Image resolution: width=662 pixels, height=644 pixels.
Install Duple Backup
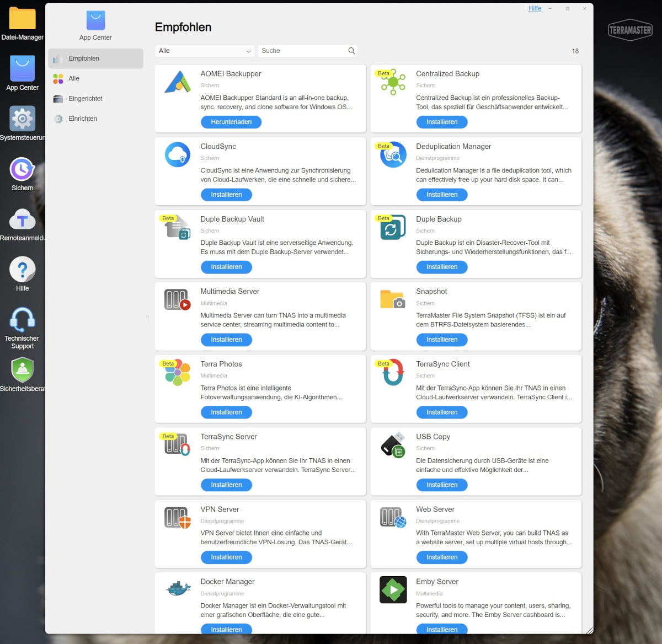(442, 267)
